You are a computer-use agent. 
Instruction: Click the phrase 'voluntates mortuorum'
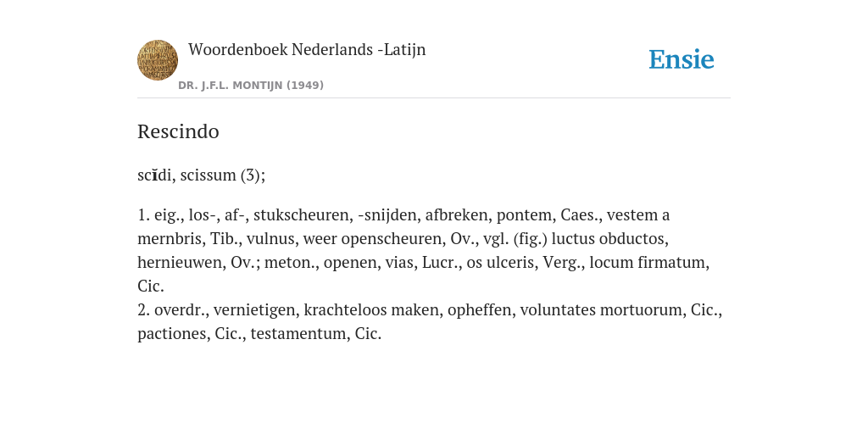tap(601, 310)
